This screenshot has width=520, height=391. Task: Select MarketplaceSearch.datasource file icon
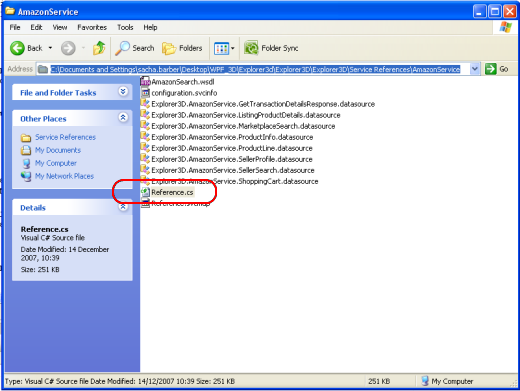coord(145,125)
